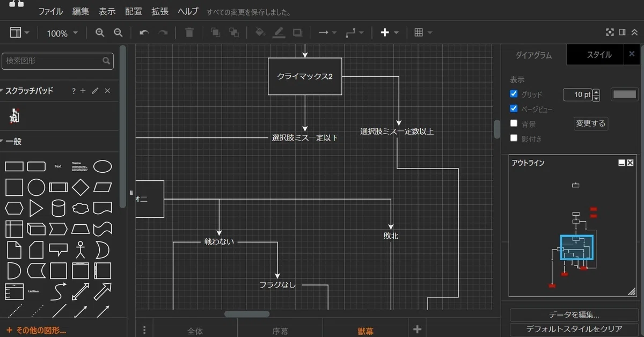The width and height of the screenshot is (644, 337).
Task: Undo the last action with the undo arrow
Action: [144, 33]
